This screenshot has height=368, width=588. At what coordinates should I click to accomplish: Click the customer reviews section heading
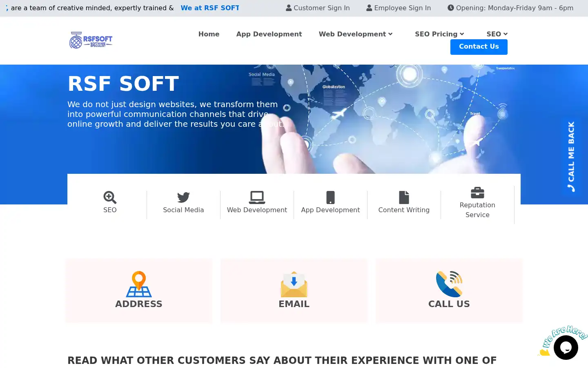coord(282,360)
